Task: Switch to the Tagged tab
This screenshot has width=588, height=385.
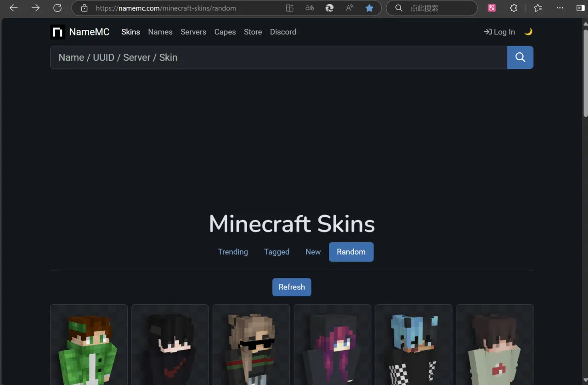Action: click(277, 252)
